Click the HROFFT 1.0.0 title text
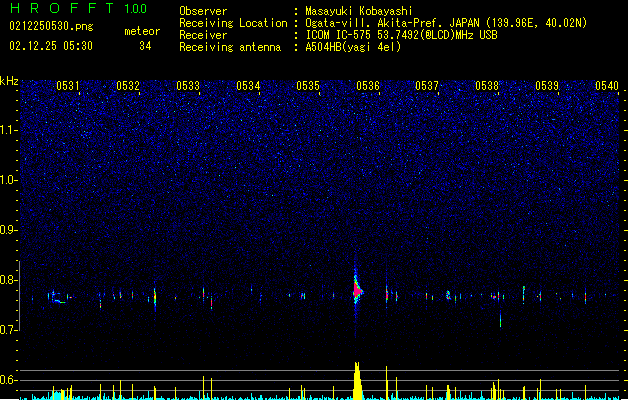Image resolution: width=629 pixels, height=400 pixels. coord(78,8)
